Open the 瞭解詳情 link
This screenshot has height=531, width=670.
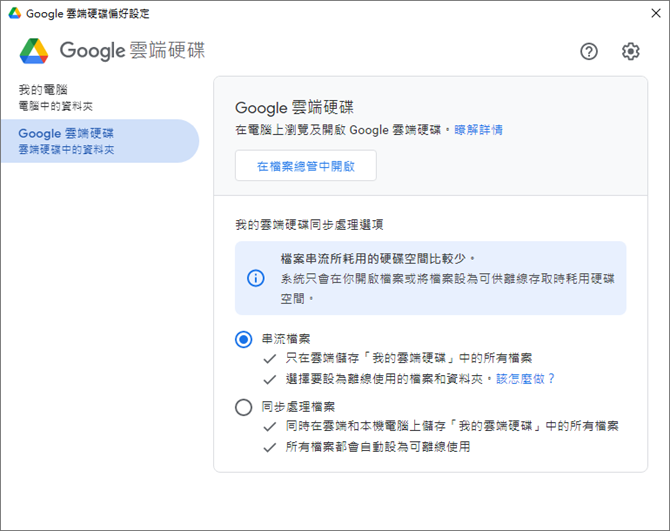[x=478, y=130]
